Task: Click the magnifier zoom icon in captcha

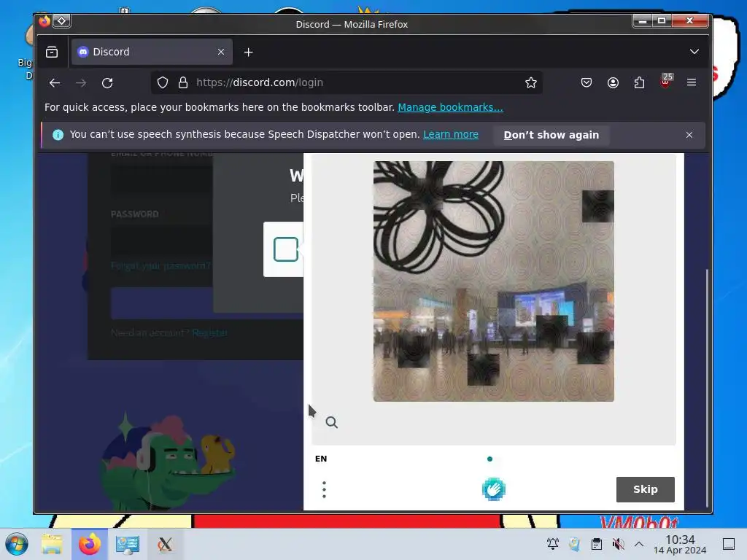Action: (332, 422)
